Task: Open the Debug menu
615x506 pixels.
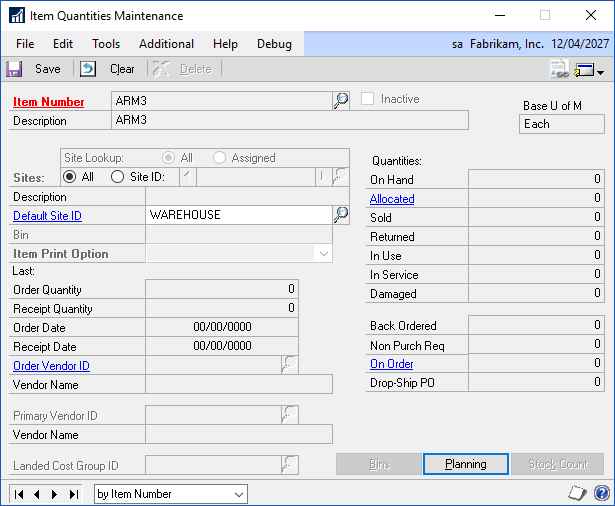Action: point(274,44)
